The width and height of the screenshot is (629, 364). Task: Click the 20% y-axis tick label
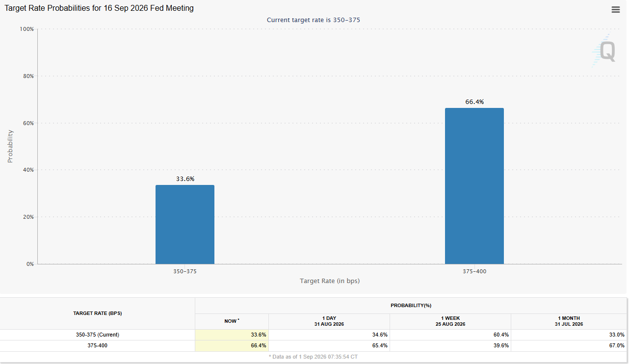click(28, 217)
